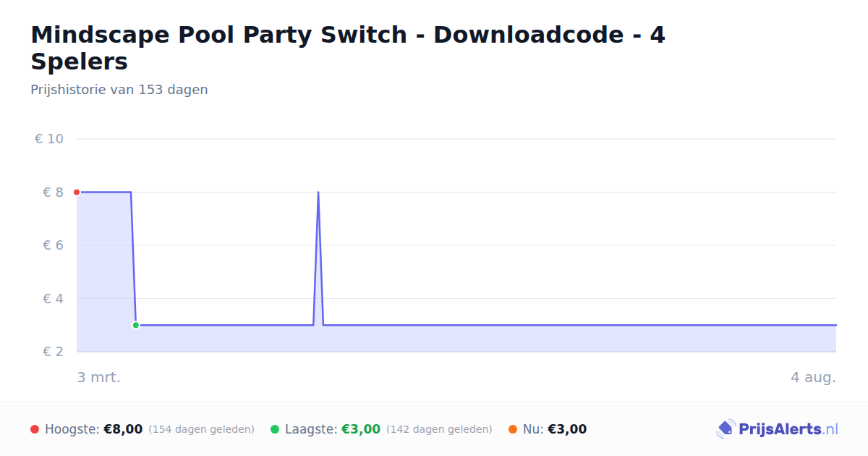Click the PrijsAlerts price tag logo icon
Screen dimensions: 868x456
click(726, 429)
